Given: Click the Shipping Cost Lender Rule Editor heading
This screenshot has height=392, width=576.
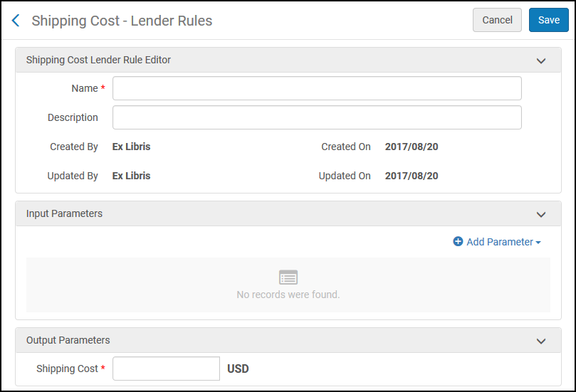Looking at the screenshot, I should pyautogui.click(x=98, y=60).
